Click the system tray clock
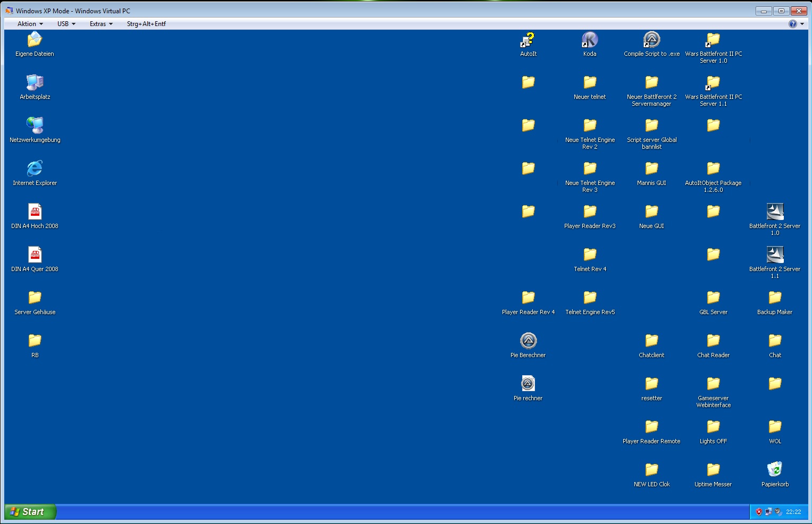The image size is (812, 524). (x=793, y=512)
